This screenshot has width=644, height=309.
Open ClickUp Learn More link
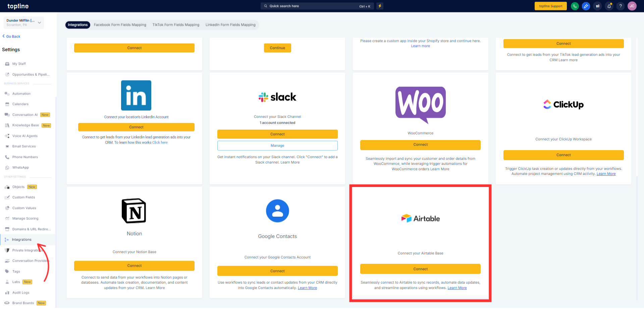point(606,174)
